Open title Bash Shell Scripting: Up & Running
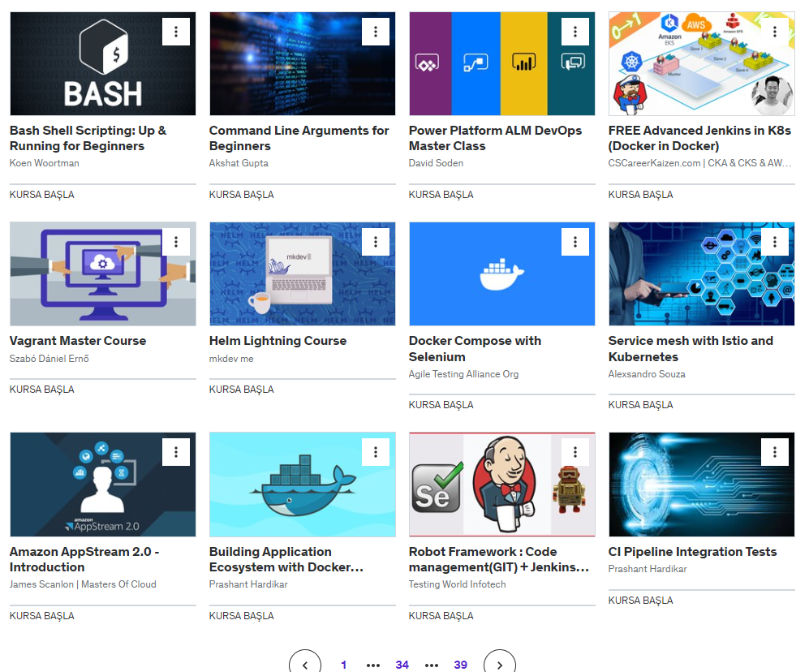 88,138
